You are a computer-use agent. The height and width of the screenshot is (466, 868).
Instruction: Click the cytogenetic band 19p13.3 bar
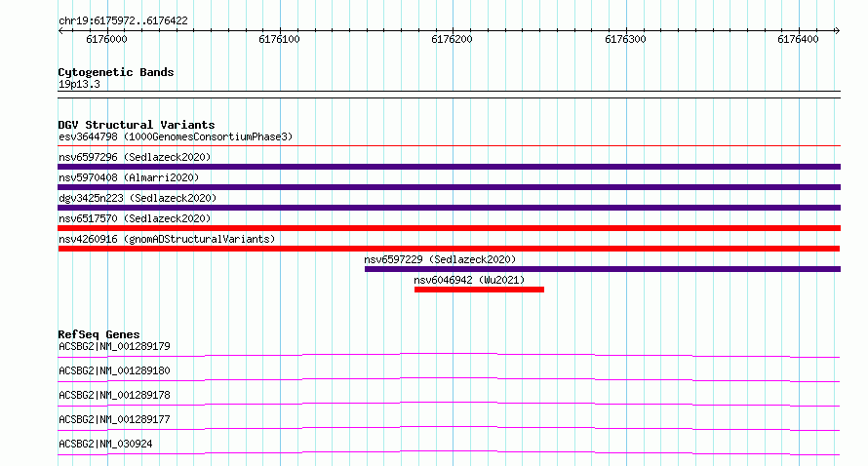click(x=449, y=95)
